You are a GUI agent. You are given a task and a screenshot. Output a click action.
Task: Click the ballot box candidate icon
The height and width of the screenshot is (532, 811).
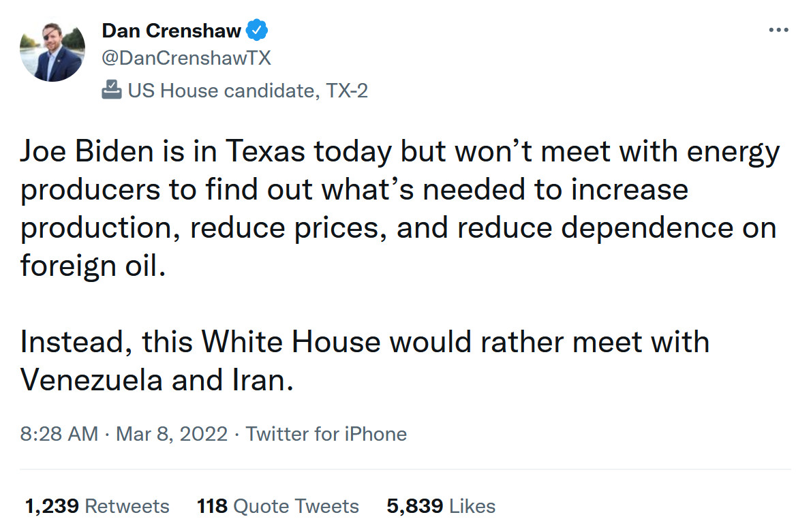coord(111,90)
